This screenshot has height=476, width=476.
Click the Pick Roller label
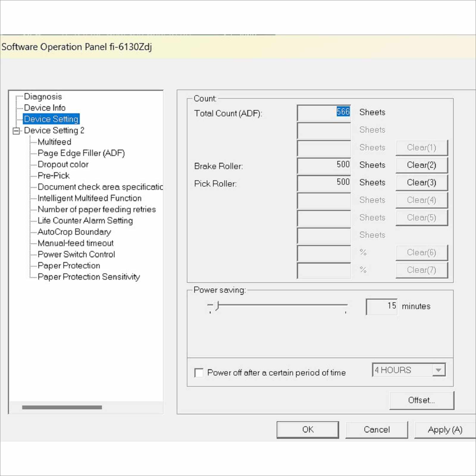tap(215, 184)
